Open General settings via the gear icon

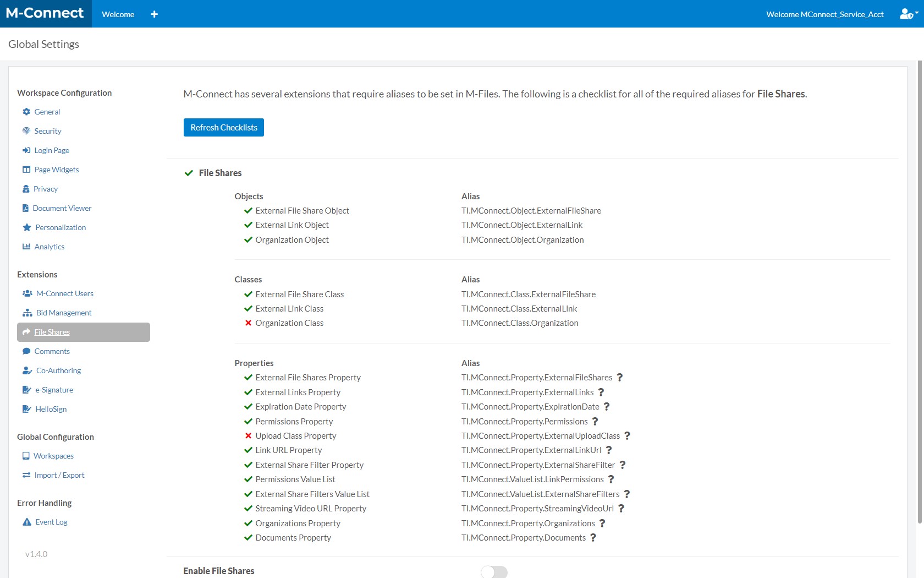click(x=26, y=112)
